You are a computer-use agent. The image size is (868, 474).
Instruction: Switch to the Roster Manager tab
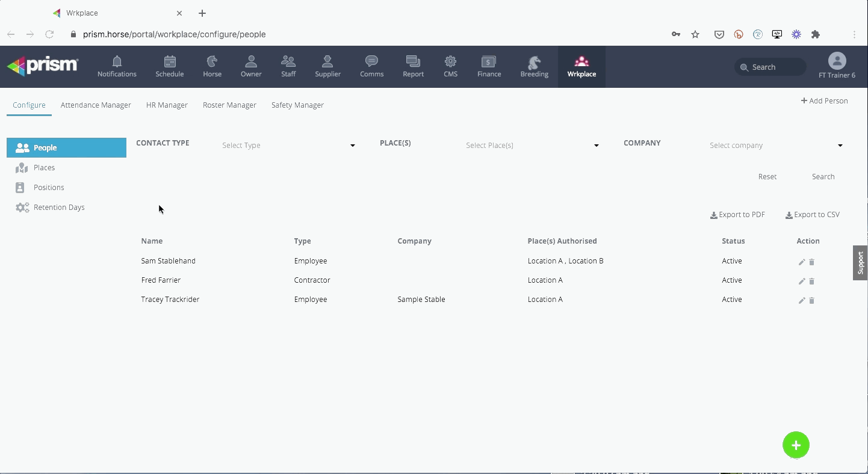[229, 105]
